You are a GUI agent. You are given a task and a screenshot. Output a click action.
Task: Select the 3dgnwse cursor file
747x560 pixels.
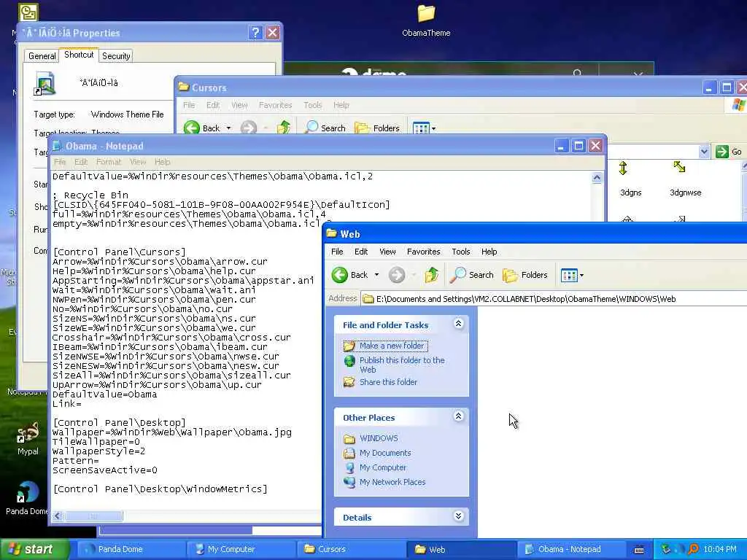click(x=685, y=179)
